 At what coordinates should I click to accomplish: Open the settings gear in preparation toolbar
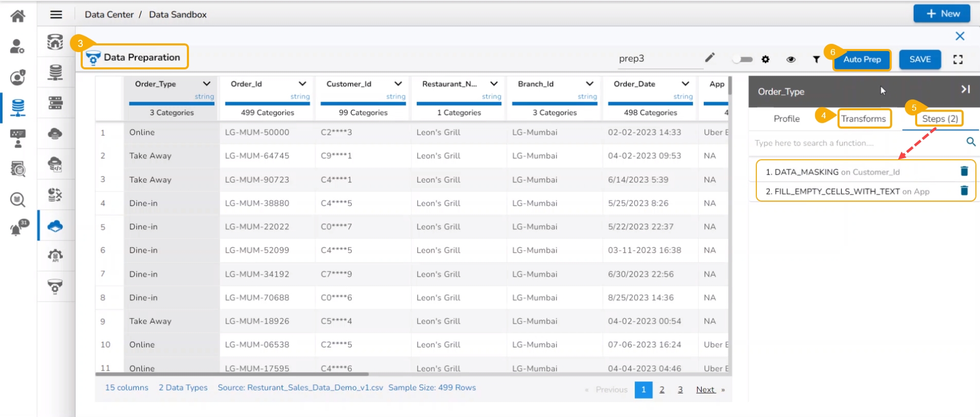click(765, 59)
